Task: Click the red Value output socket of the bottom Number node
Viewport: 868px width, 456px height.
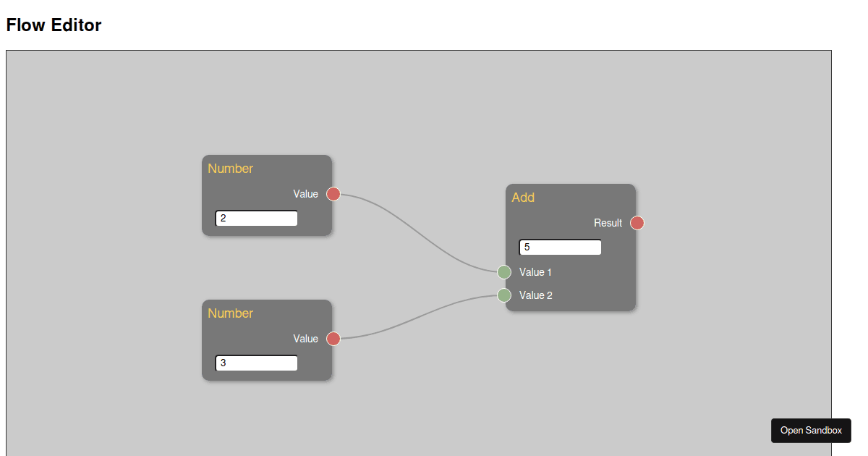Action: coord(333,339)
